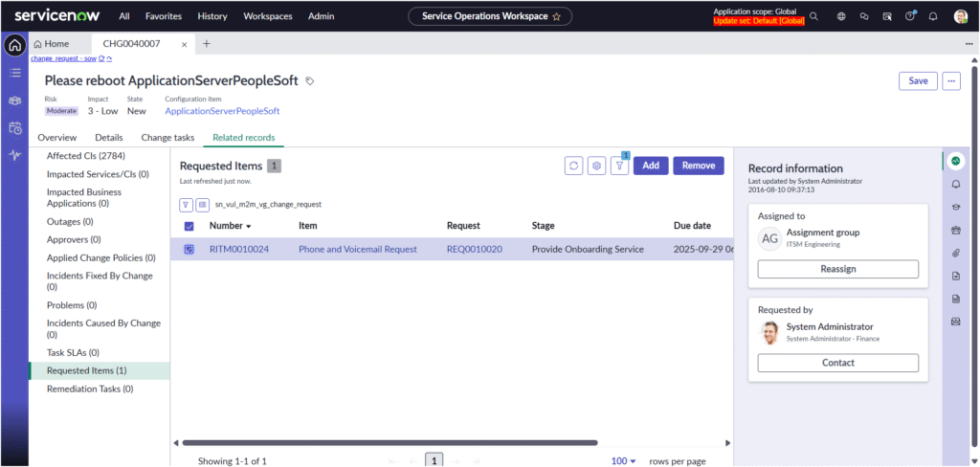
Task: Open the REQ0010020 request link
Action: pos(474,250)
